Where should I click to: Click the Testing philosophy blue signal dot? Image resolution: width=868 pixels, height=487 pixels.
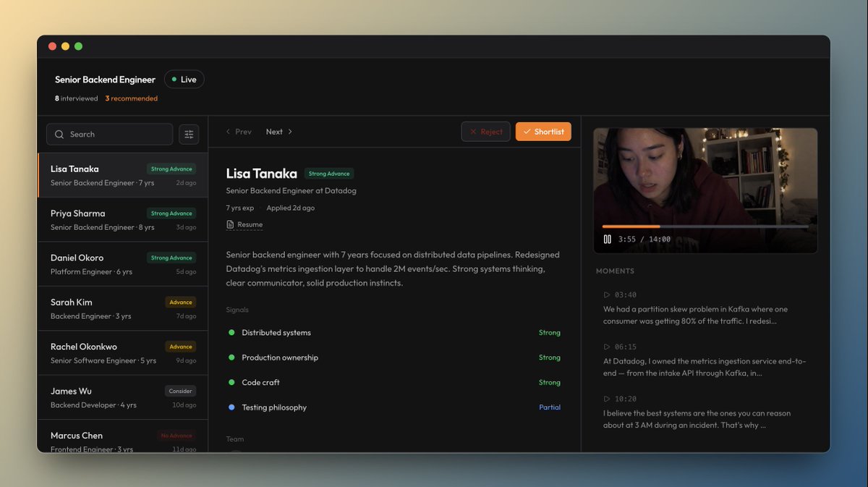(231, 407)
